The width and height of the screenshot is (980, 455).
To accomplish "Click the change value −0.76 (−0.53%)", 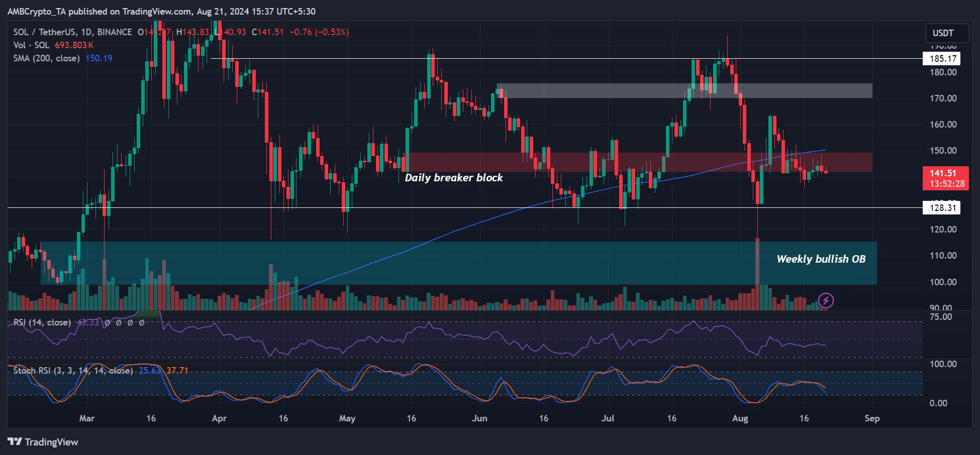I will click(320, 32).
